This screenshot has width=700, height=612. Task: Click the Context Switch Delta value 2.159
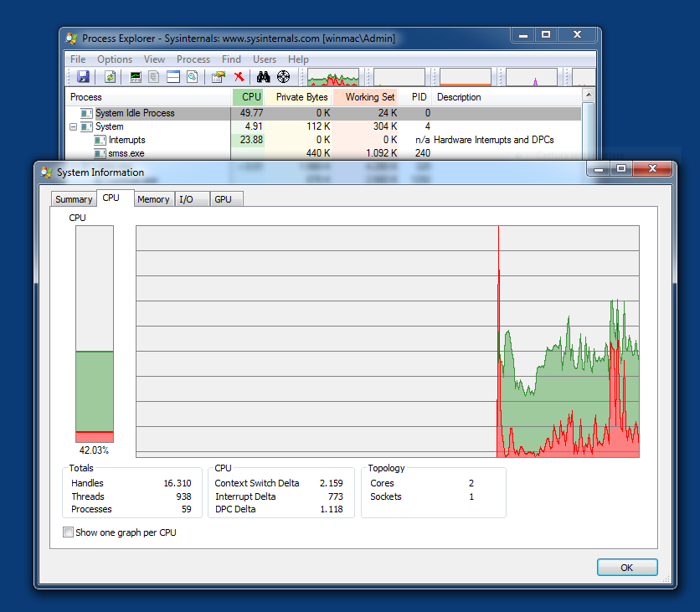pyautogui.click(x=332, y=483)
